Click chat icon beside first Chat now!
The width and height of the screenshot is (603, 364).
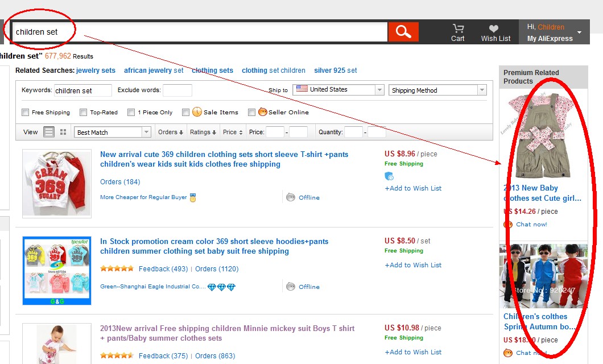pyautogui.click(x=508, y=224)
